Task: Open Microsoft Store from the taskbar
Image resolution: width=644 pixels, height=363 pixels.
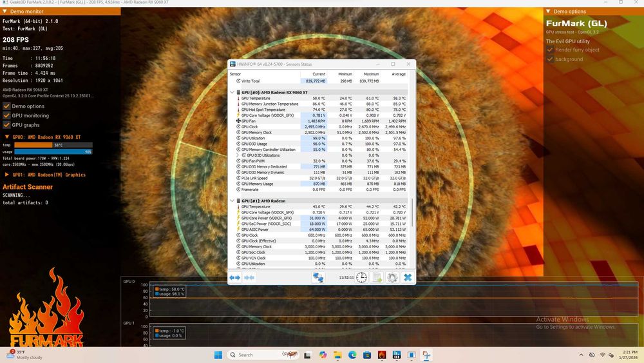Action: click(x=367, y=355)
